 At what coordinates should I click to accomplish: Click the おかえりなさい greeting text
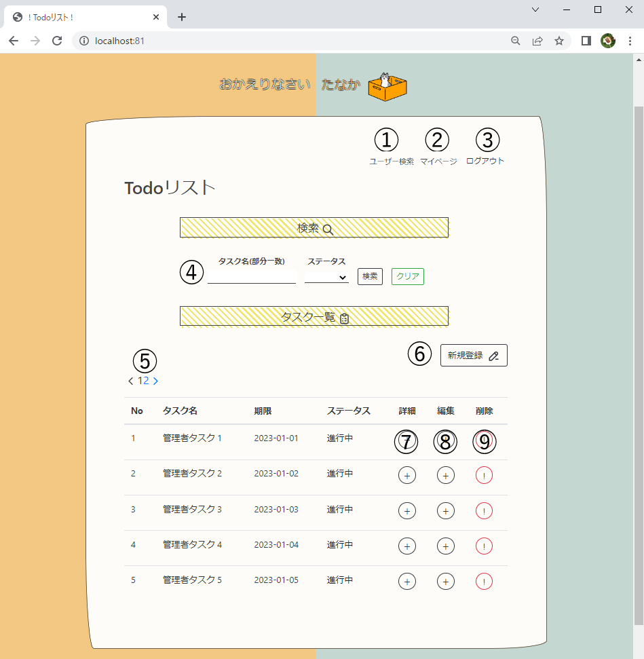[x=265, y=84]
